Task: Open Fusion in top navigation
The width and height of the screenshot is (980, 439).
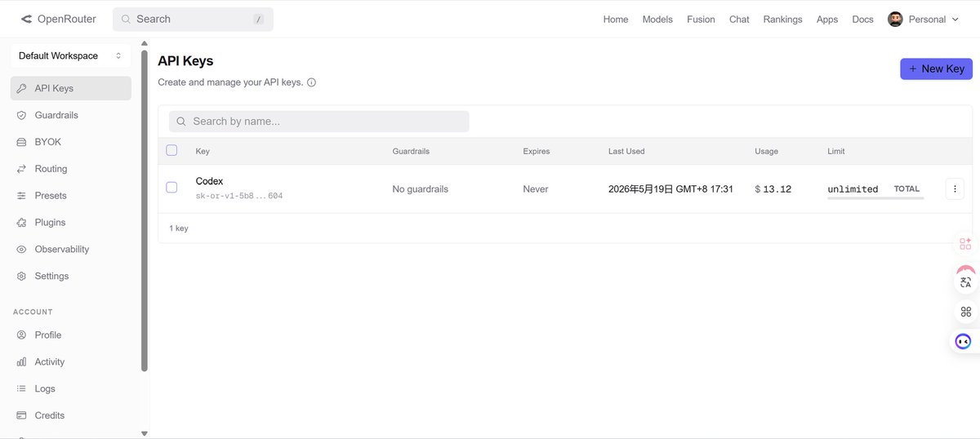Action: [x=701, y=20]
